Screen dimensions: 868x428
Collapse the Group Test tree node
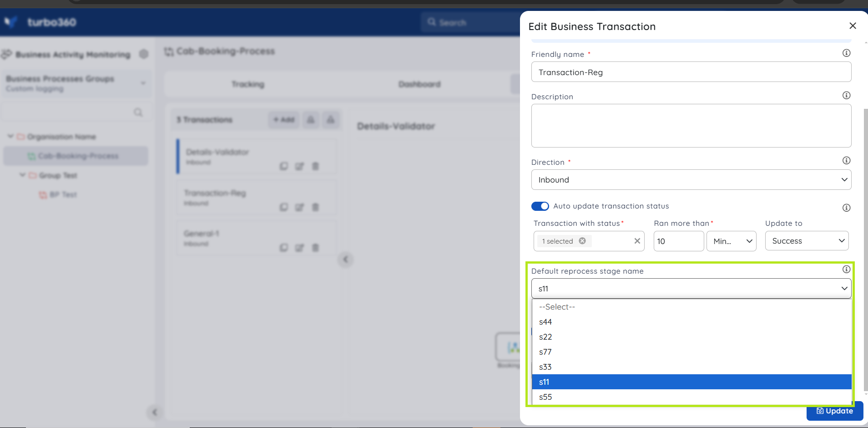[x=22, y=175]
